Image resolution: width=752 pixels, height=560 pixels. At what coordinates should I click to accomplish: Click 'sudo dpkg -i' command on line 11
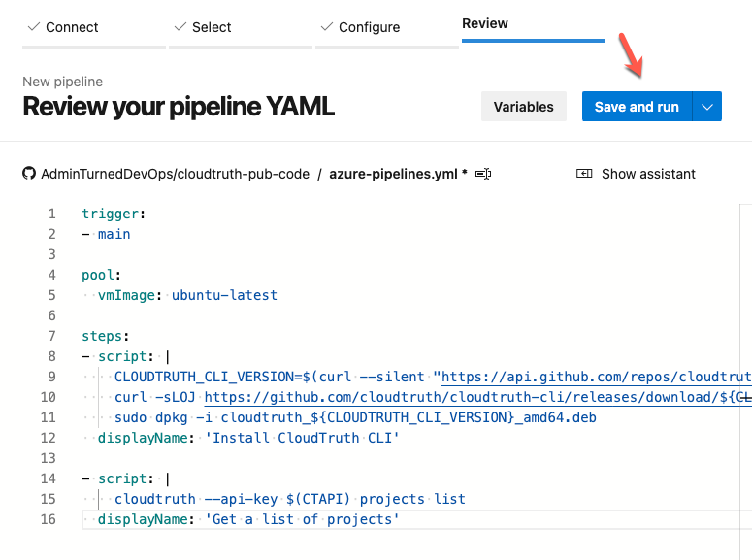point(163,418)
